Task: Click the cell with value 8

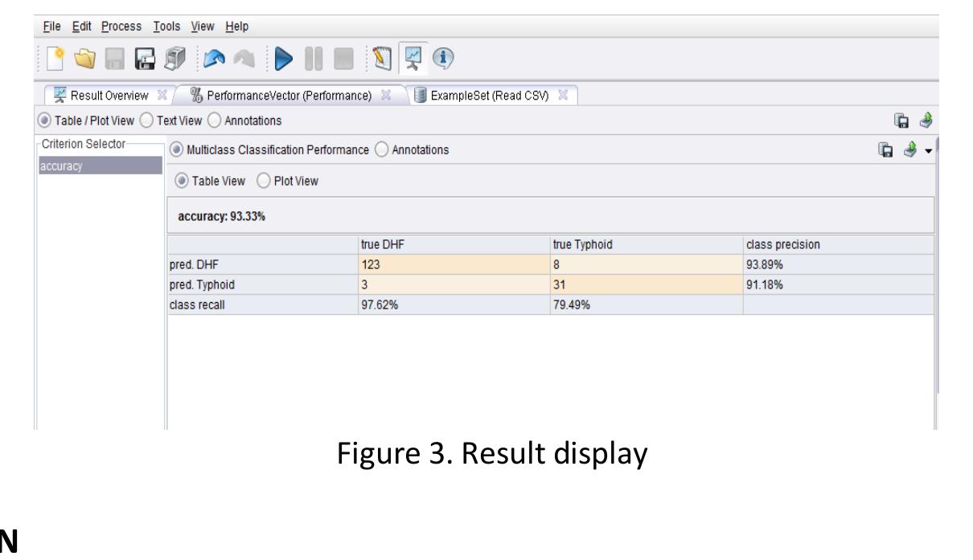Action: click(x=647, y=264)
